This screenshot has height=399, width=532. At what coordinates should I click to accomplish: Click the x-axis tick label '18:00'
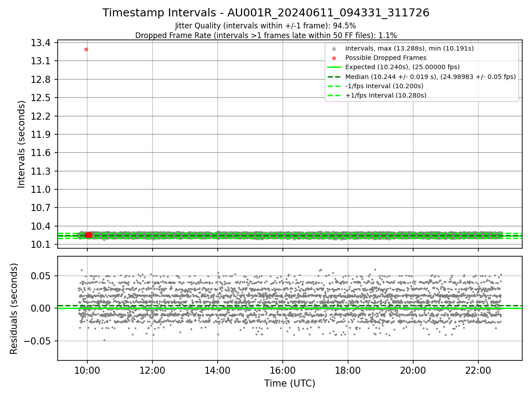tap(348, 370)
